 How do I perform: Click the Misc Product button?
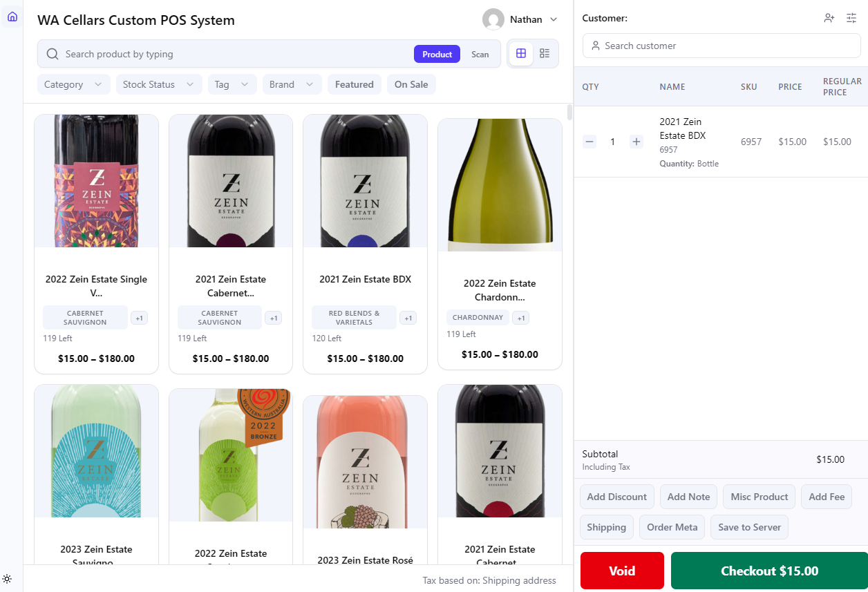pyautogui.click(x=759, y=497)
